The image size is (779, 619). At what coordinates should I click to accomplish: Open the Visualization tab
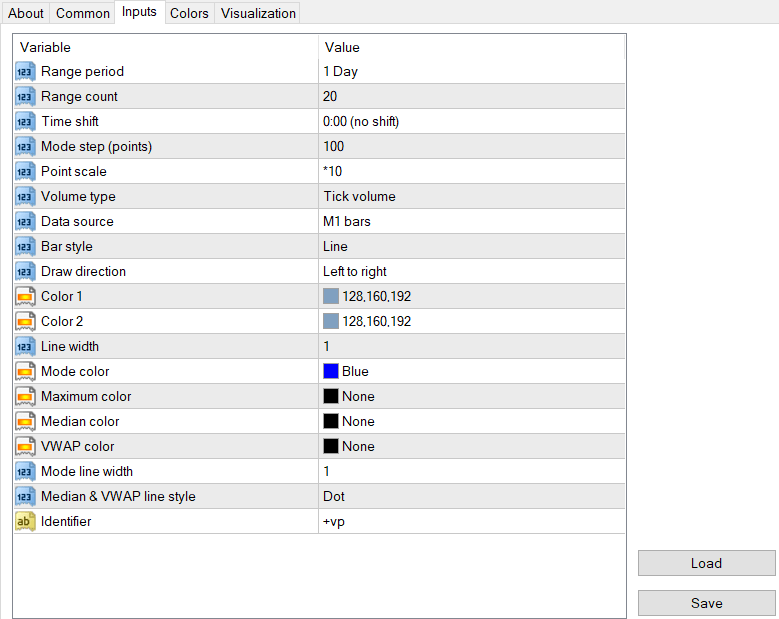pos(258,13)
